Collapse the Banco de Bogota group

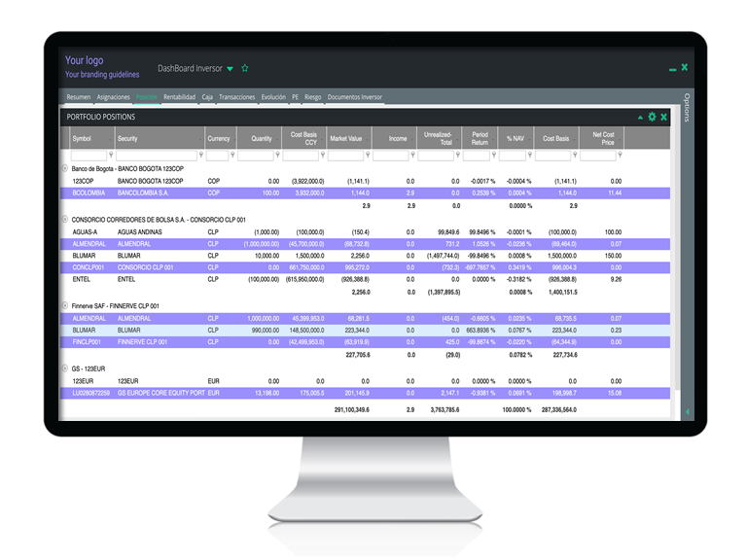(65, 168)
